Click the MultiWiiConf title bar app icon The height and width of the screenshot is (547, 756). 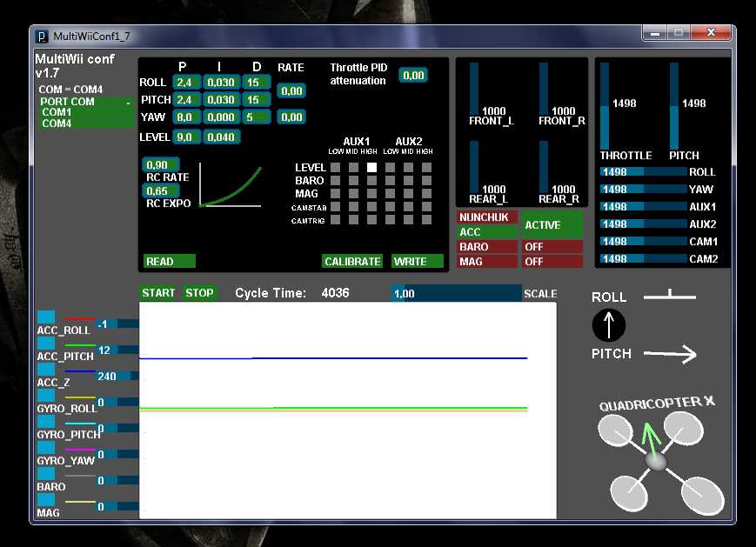(42, 37)
